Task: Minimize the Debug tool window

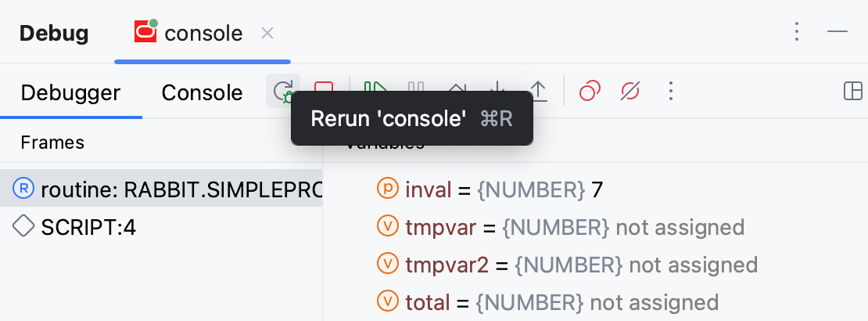Action: (838, 32)
